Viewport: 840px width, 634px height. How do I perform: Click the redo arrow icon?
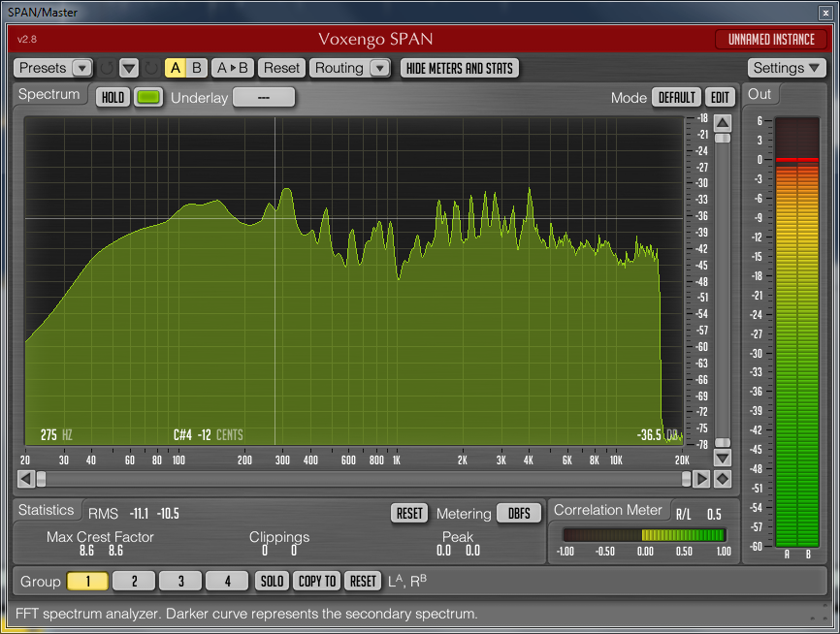coord(151,68)
